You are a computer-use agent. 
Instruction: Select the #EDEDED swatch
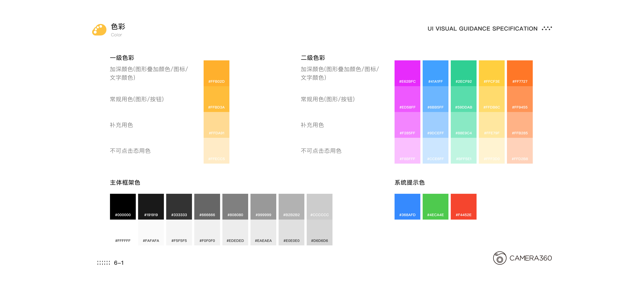[x=235, y=232]
